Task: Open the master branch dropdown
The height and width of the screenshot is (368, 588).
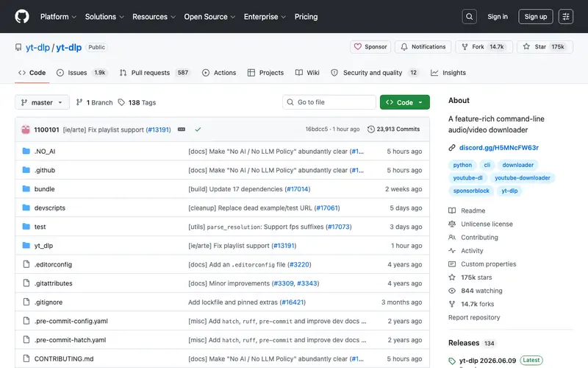Action: click(x=42, y=102)
